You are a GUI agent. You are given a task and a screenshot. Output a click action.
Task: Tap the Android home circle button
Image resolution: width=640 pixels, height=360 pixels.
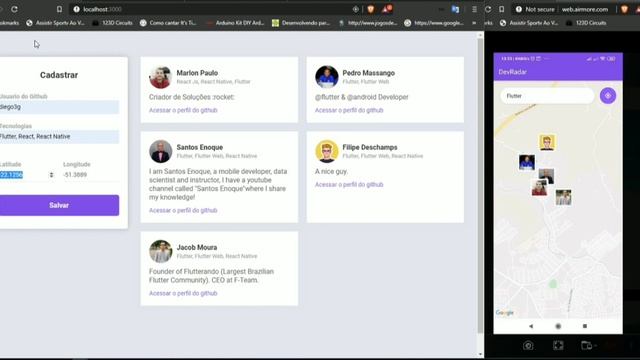pyautogui.click(x=558, y=326)
